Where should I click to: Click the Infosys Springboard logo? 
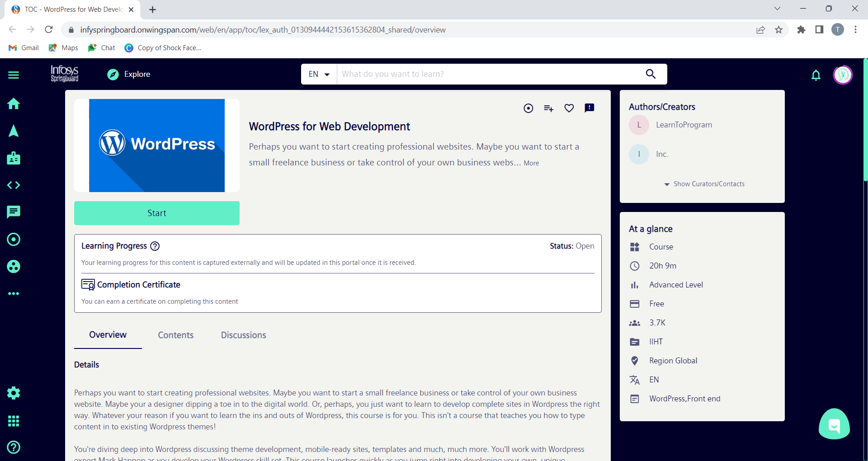tap(65, 74)
